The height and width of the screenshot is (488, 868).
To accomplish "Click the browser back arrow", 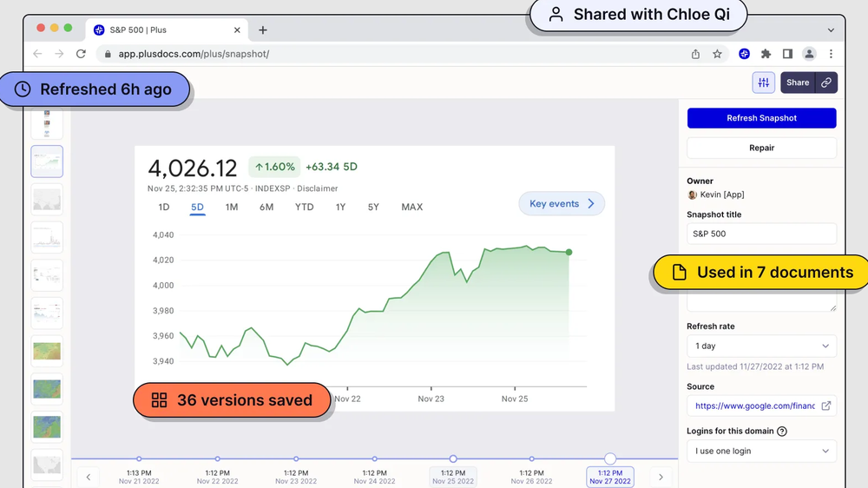I will coord(37,54).
